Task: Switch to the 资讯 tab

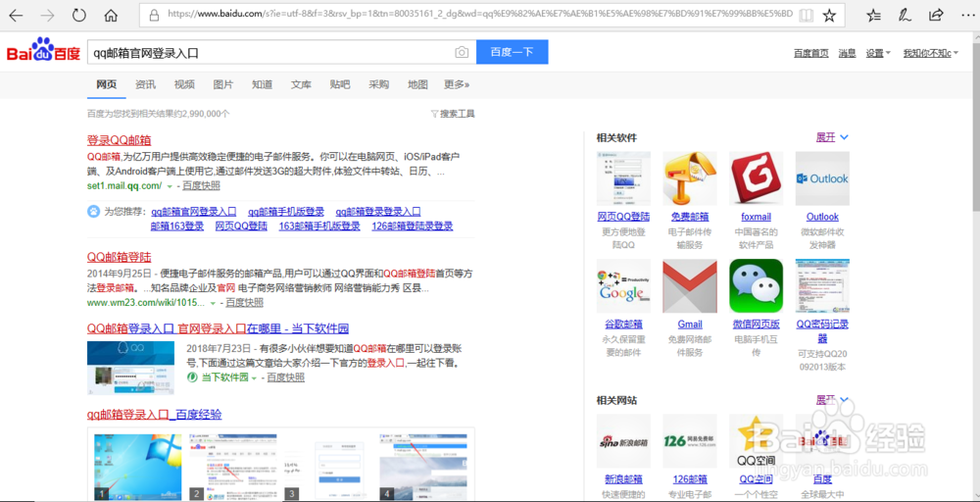Action: pos(146,84)
